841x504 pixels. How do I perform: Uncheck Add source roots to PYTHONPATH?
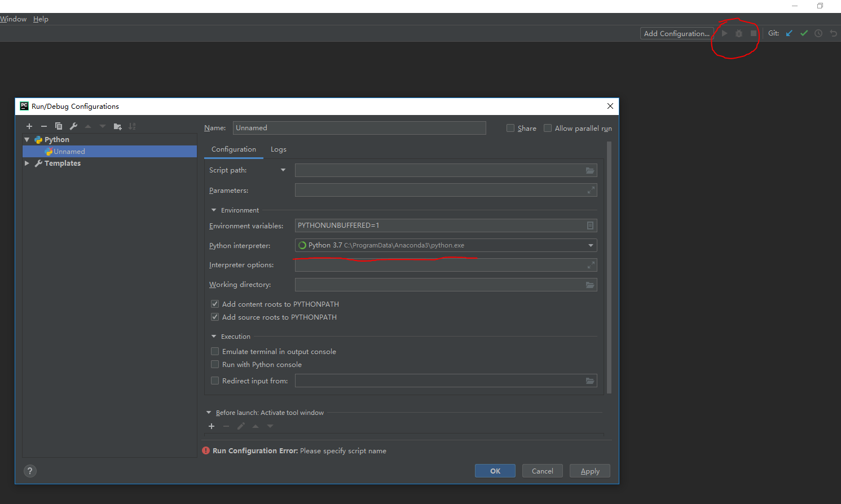(215, 317)
